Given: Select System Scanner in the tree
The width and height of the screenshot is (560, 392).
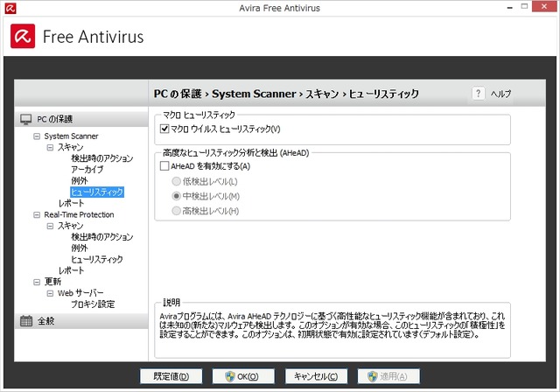Looking at the screenshot, I should pyautogui.click(x=71, y=136).
